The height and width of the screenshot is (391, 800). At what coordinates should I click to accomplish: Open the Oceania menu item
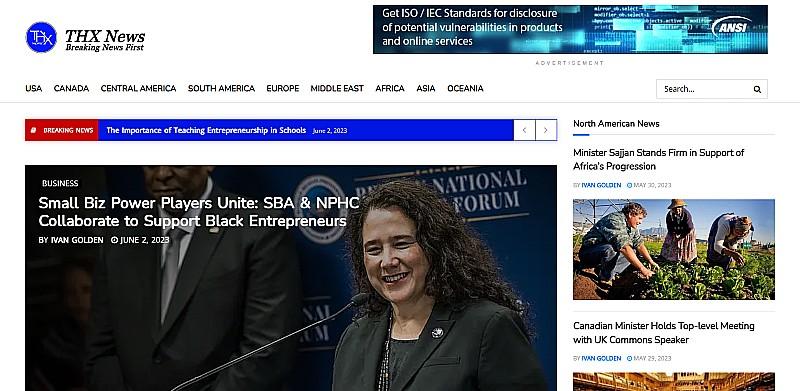[x=465, y=88]
